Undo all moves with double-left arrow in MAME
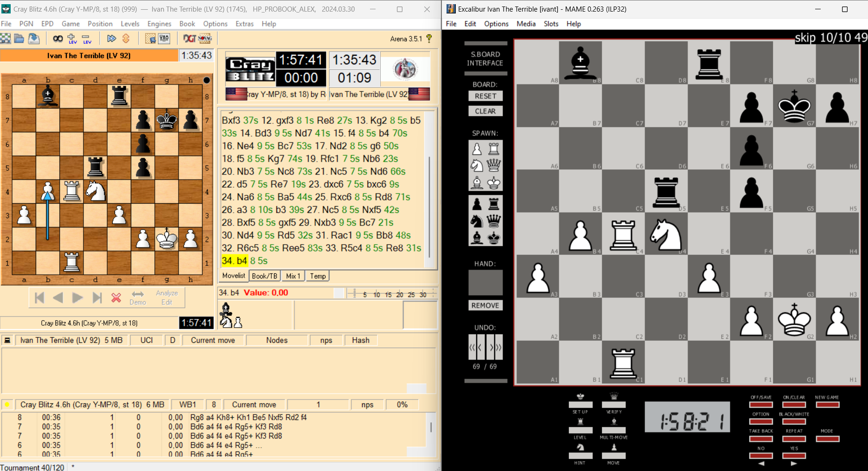This screenshot has width=868, height=471. point(472,347)
